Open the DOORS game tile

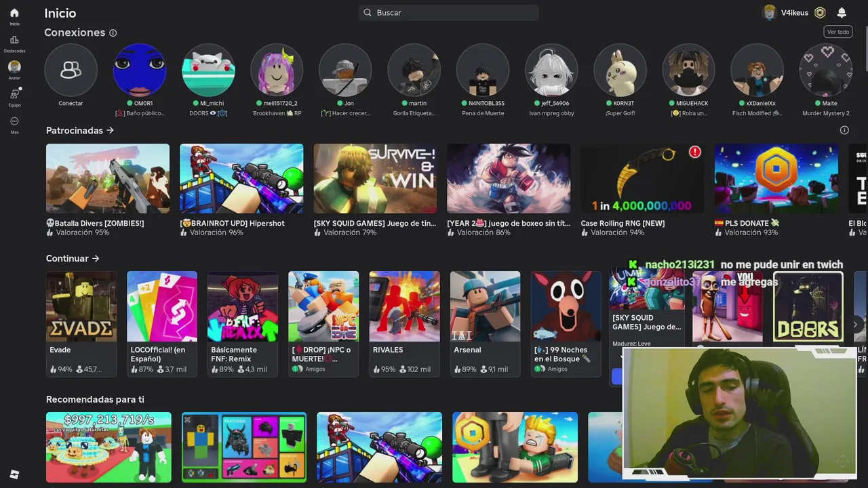(808, 306)
